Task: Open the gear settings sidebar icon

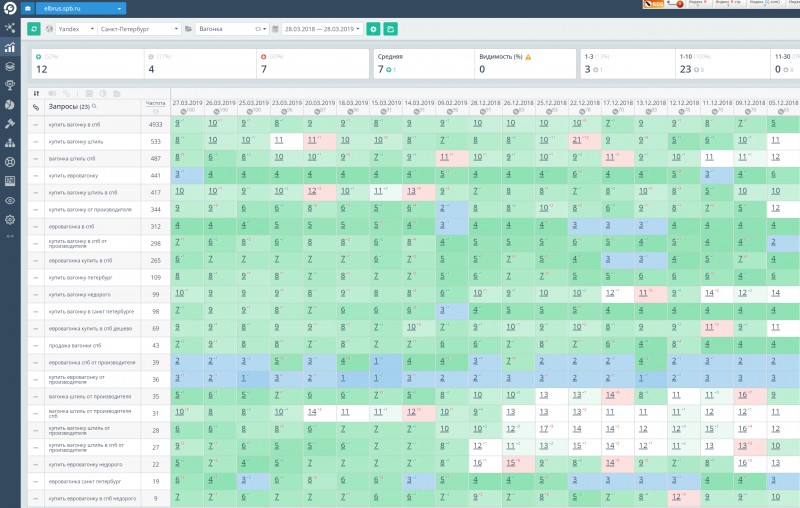Action: pos(10,220)
